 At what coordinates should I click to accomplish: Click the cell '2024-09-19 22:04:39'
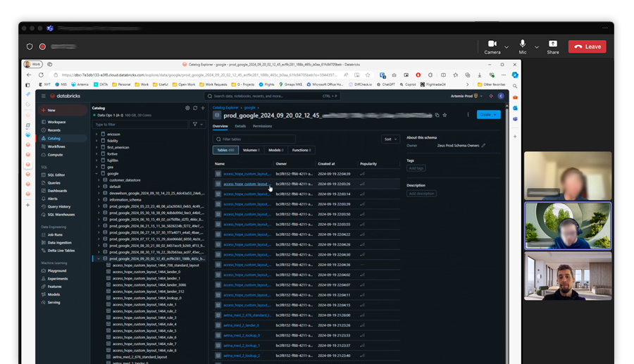pyautogui.click(x=334, y=174)
